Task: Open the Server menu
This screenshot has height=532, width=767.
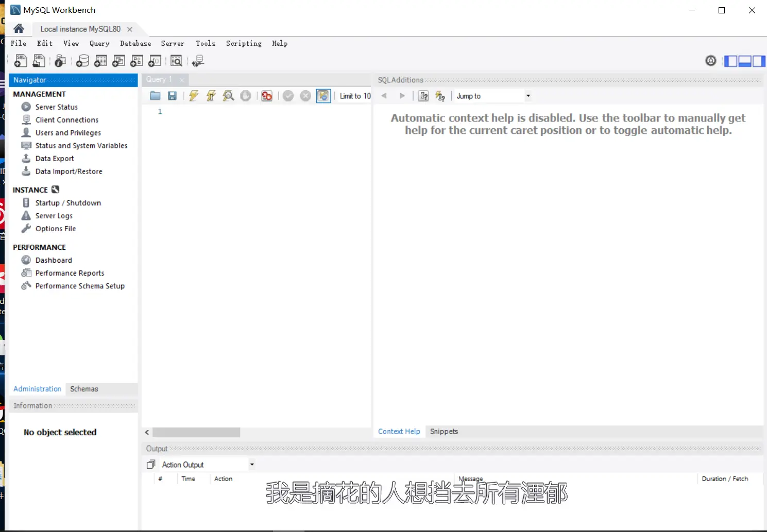Action: [173, 43]
